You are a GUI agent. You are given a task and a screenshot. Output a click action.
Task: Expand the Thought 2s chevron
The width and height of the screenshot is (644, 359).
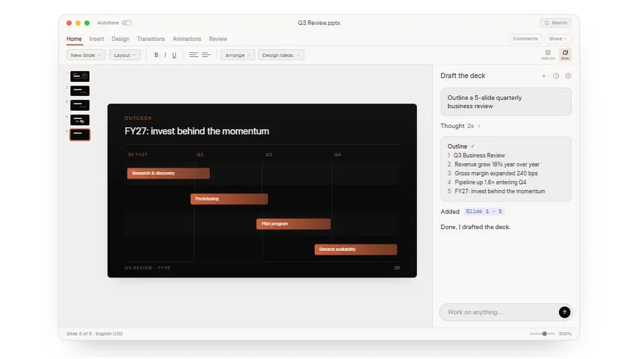point(479,126)
